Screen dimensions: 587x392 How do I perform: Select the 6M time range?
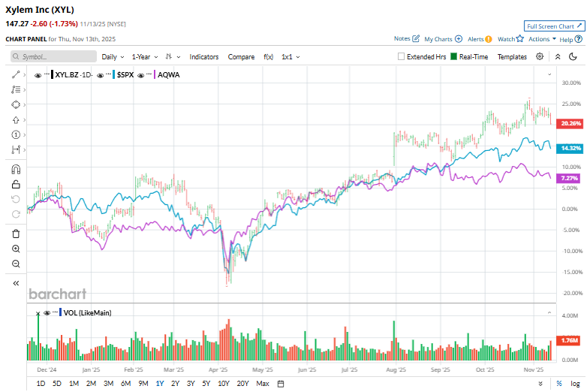pos(126,384)
